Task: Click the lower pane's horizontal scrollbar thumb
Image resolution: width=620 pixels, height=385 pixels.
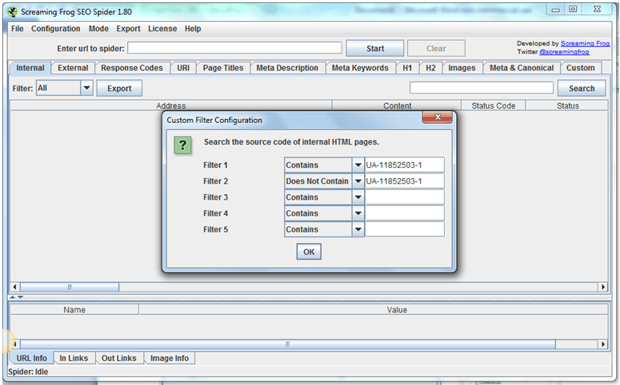Action: pos(288,344)
